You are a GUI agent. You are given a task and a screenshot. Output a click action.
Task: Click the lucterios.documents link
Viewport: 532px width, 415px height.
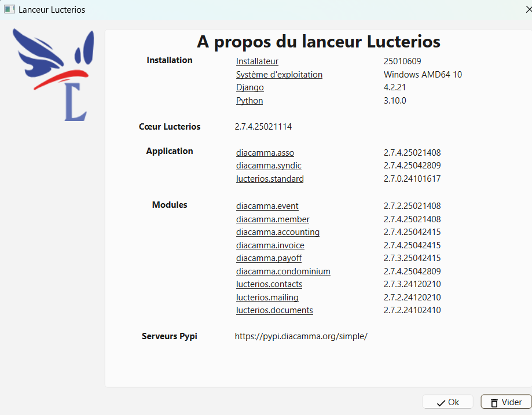coord(274,310)
